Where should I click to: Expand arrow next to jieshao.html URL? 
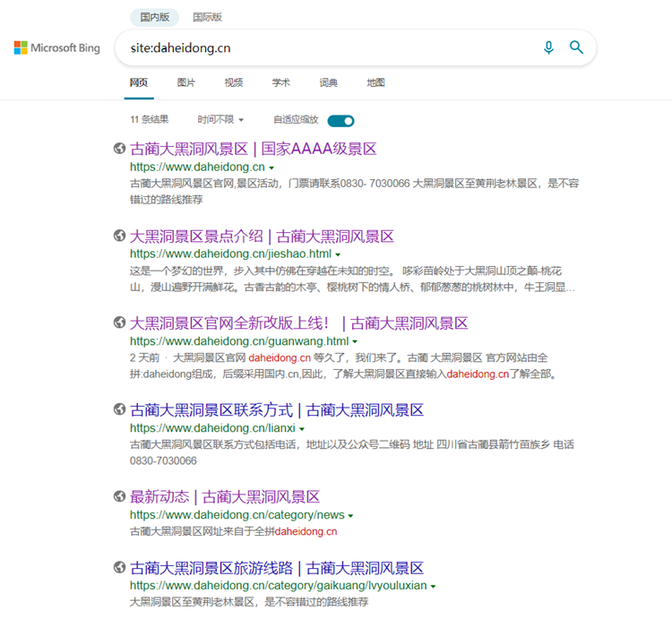pos(338,255)
